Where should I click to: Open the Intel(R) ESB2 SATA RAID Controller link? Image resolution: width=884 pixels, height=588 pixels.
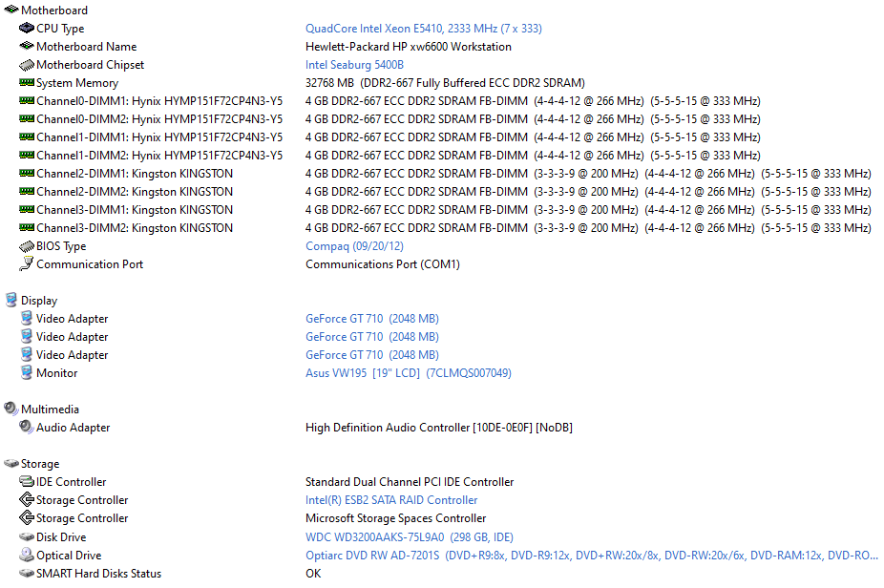tap(391, 500)
